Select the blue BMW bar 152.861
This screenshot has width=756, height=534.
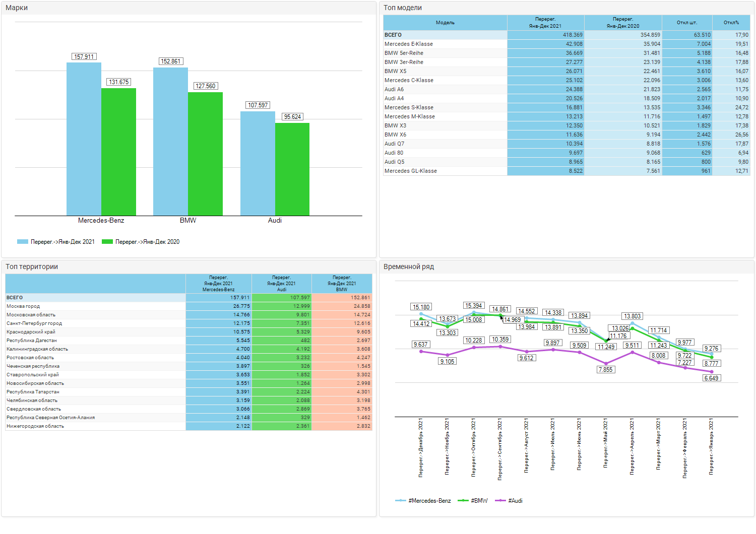point(170,142)
